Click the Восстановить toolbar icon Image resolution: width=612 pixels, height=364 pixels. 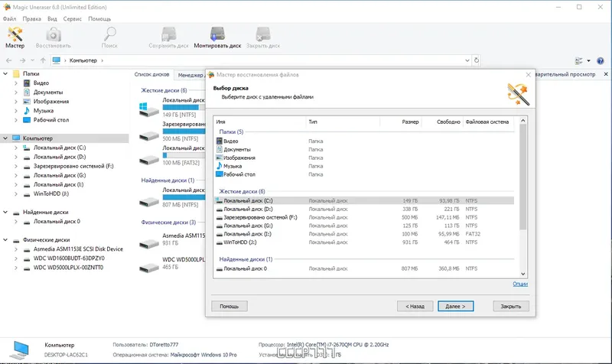point(54,37)
